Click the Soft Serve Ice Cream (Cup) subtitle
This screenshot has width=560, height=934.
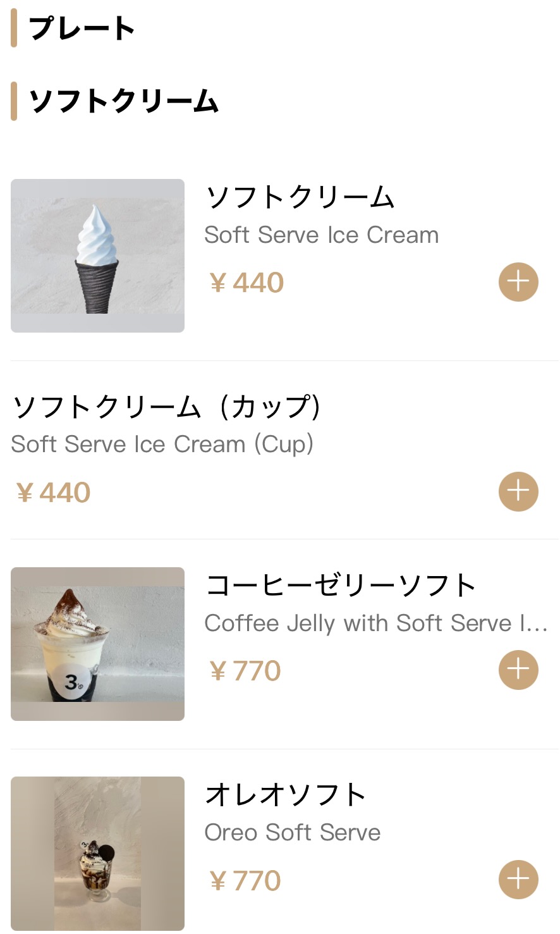162,444
